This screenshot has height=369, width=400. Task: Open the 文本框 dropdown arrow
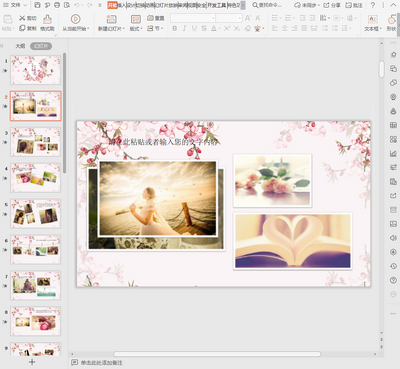(380, 29)
